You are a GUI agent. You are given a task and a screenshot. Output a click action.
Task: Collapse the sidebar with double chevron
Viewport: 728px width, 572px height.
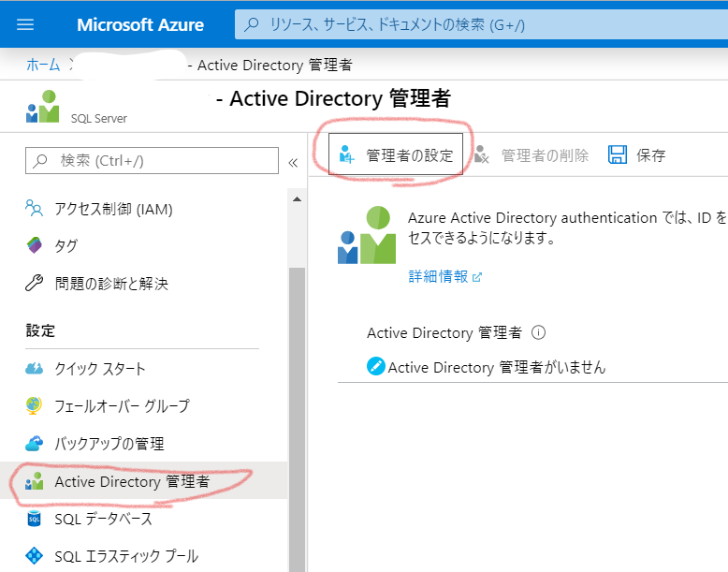(293, 163)
